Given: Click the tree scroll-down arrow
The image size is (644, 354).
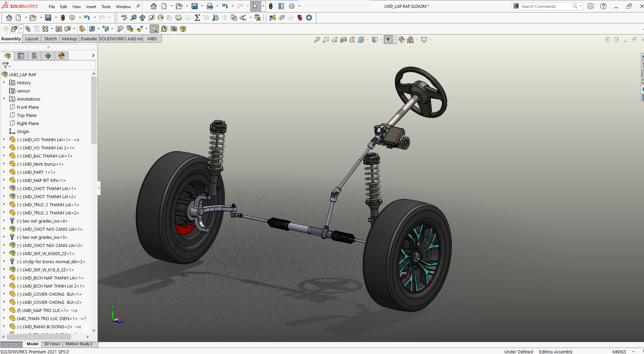Looking at the screenshot, I should (x=94, y=331).
